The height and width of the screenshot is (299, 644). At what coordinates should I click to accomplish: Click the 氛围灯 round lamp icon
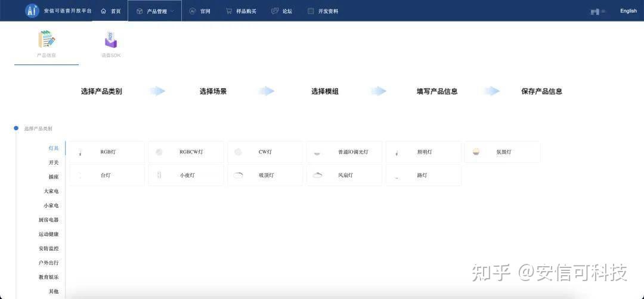click(x=476, y=152)
